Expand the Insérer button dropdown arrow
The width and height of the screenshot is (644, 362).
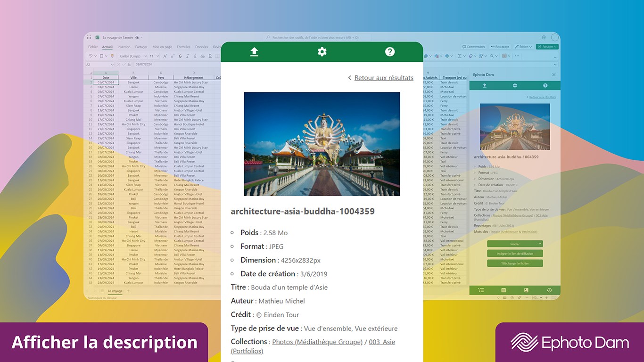tap(540, 244)
